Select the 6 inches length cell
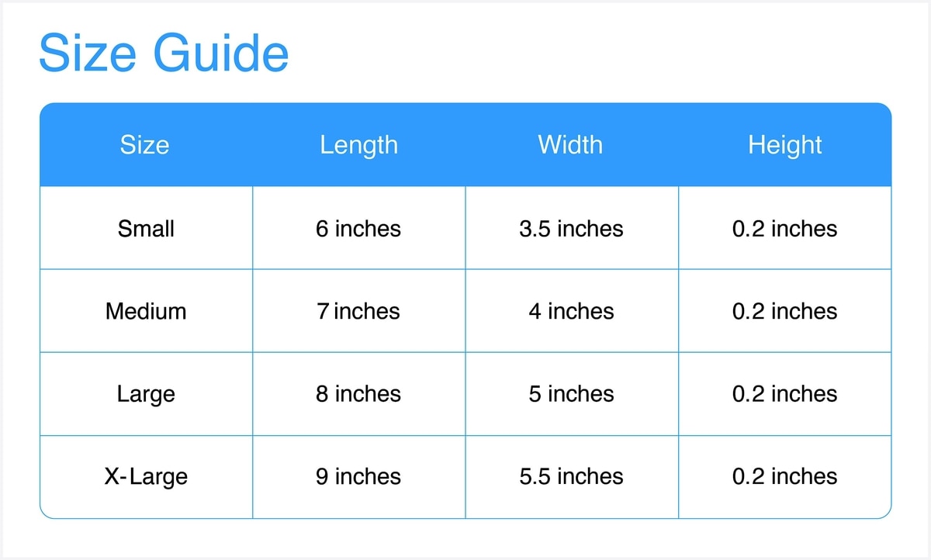931x560 pixels. point(358,229)
